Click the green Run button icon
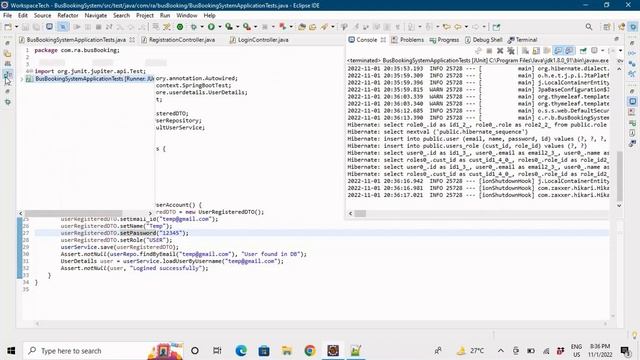Image resolution: width=640 pixels, height=360 pixels. coord(211,27)
